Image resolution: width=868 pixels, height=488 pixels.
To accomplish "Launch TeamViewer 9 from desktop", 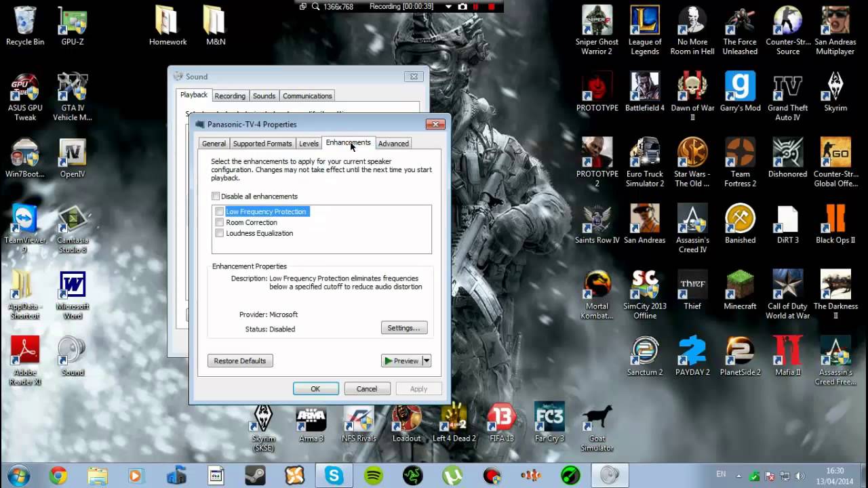I will pos(25,228).
